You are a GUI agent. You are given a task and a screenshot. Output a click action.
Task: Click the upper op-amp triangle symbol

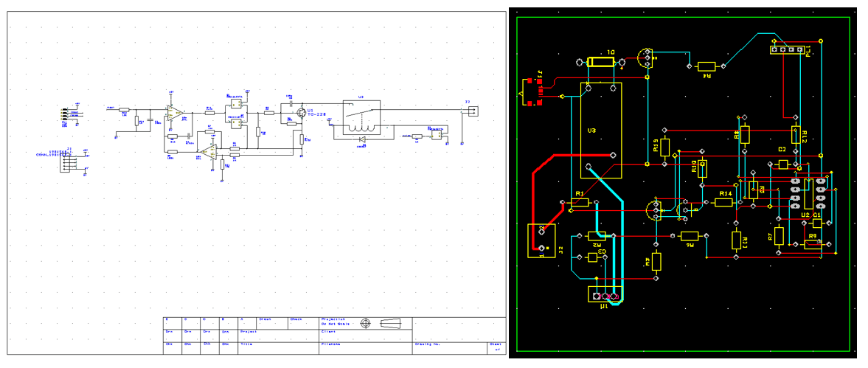[175, 112]
